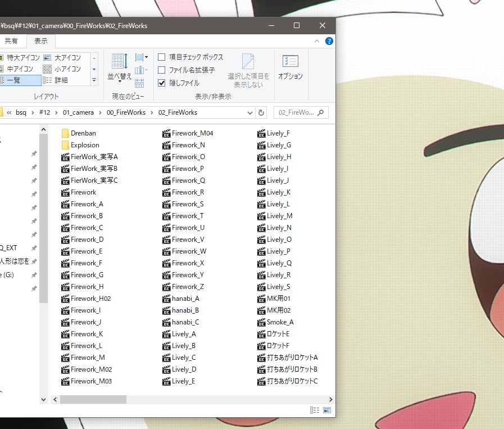This screenshot has height=429, width=504.
Task: Click Hide selected items (選択した項目を表示しない)
Action: 248,71
